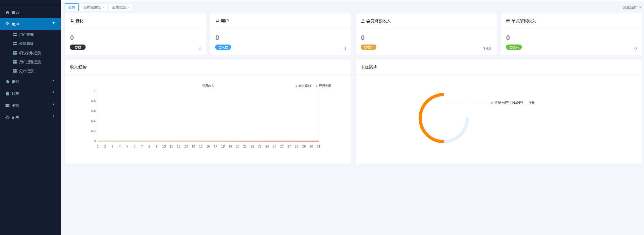The height and width of the screenshot is (235, 644).
Task: Open the 其它操作 dropdown
Action: 632,7
